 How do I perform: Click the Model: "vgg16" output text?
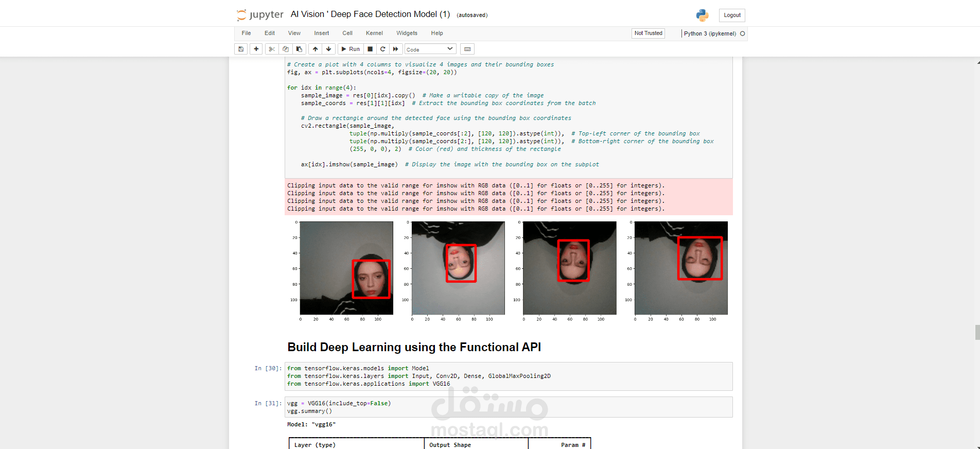coord(311,424)
